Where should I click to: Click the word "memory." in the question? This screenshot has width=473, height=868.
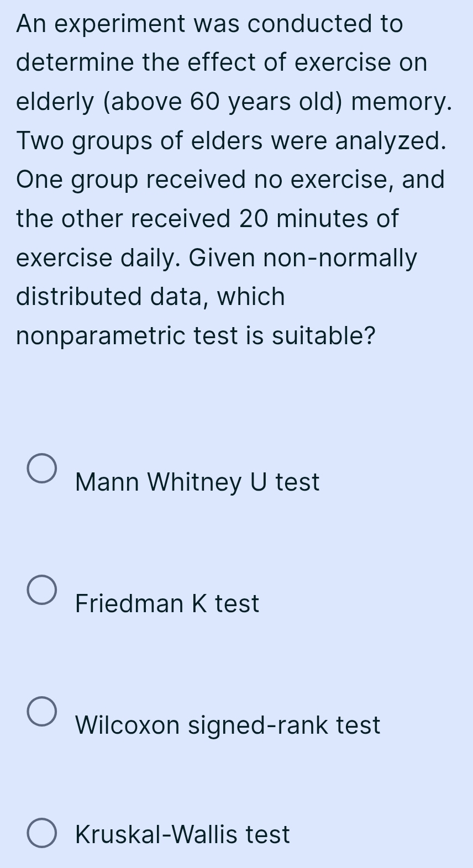tap(402, 102)
